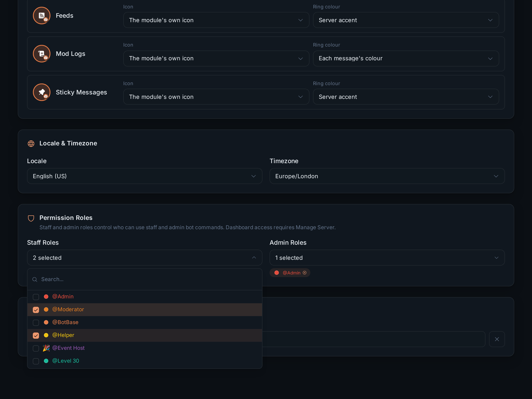Image resolution: width=532 pixels, height=399 pixels.
Task: Open the Timezone dropdown showing Europe/London
Action: click(x=387, y=176)
